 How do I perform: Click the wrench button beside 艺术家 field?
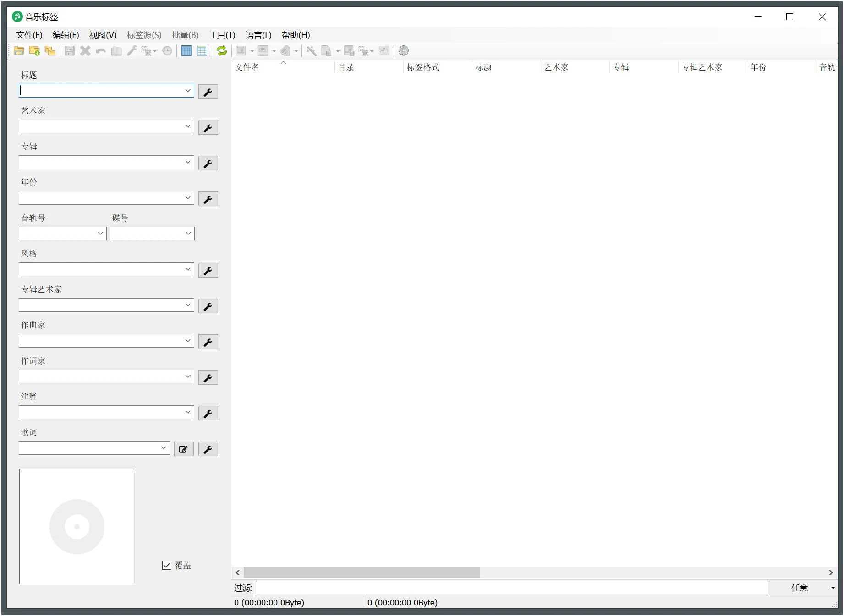pos(208,128)
